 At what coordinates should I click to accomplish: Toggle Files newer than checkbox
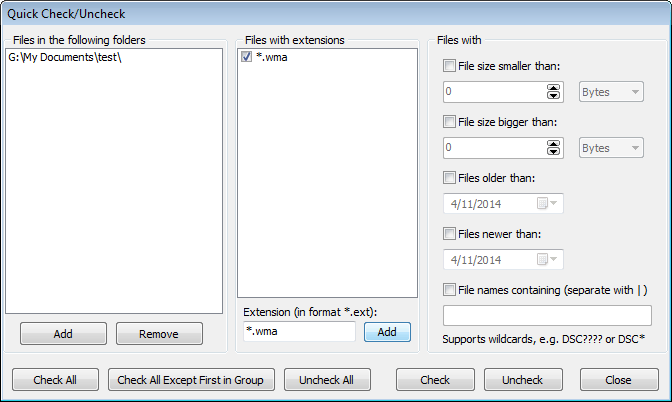pyautogui.click(x=449, y=234)
